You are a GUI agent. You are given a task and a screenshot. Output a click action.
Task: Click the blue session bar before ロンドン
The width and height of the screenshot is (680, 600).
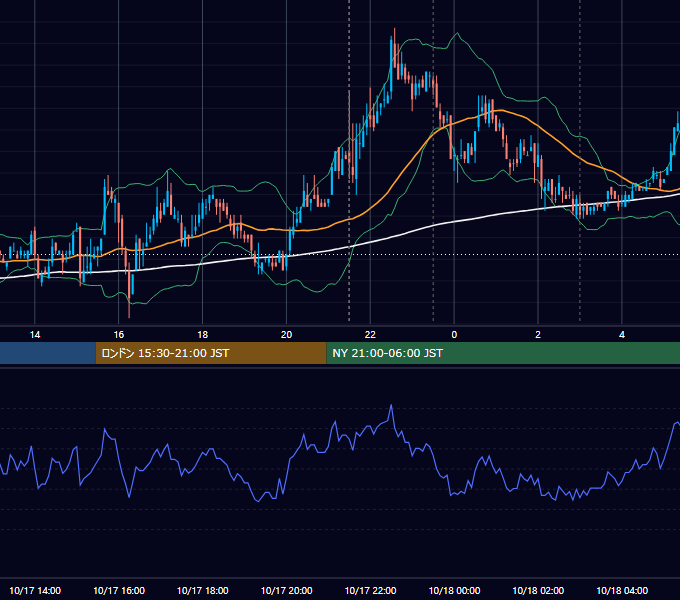[x=48, y=353]
